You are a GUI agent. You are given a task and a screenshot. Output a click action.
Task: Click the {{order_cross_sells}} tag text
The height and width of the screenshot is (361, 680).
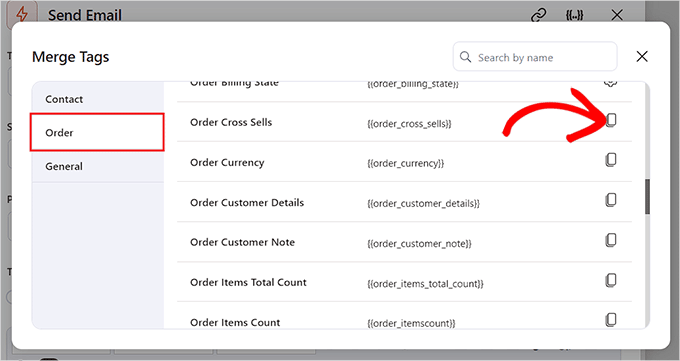(409, 124)
